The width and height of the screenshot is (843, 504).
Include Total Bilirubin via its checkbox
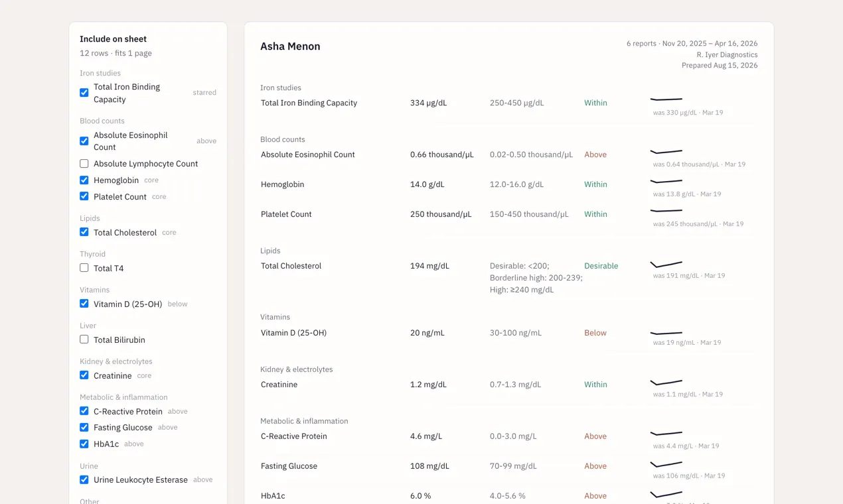84,340
